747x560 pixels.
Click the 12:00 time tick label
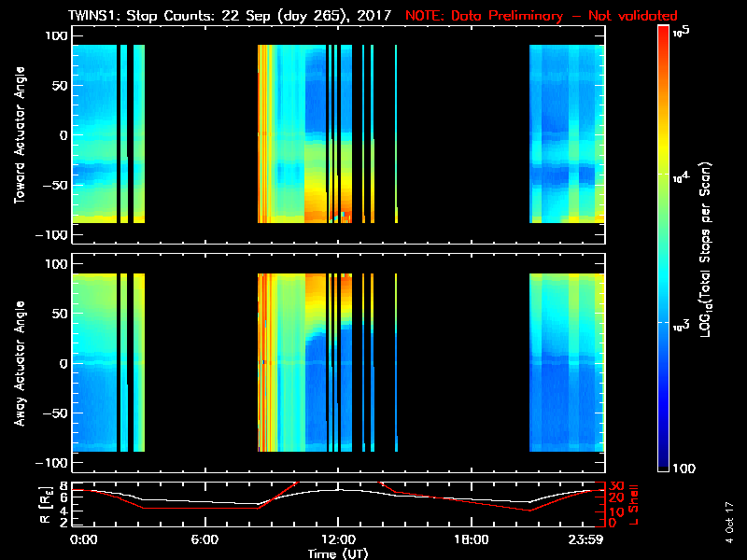tap(337, 540)
